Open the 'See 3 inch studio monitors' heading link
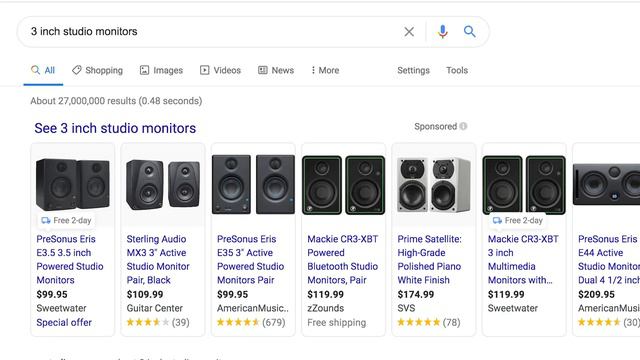This screenshot has height=360, width=640. [115, 128]
